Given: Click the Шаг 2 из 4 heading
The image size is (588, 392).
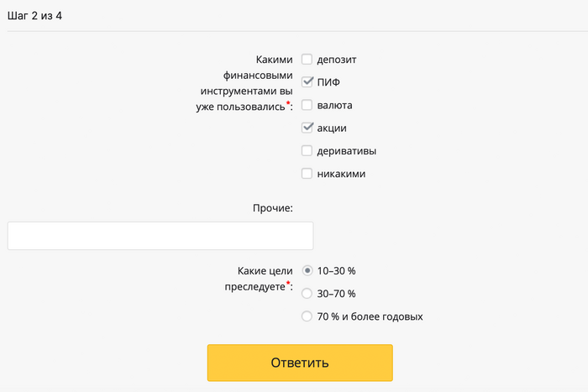Looking at the screenshot, I should pos(40,15).
